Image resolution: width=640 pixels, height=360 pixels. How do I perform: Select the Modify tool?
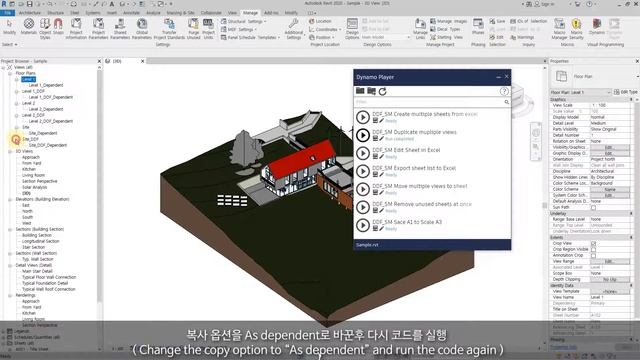click(x=9, y=27)
